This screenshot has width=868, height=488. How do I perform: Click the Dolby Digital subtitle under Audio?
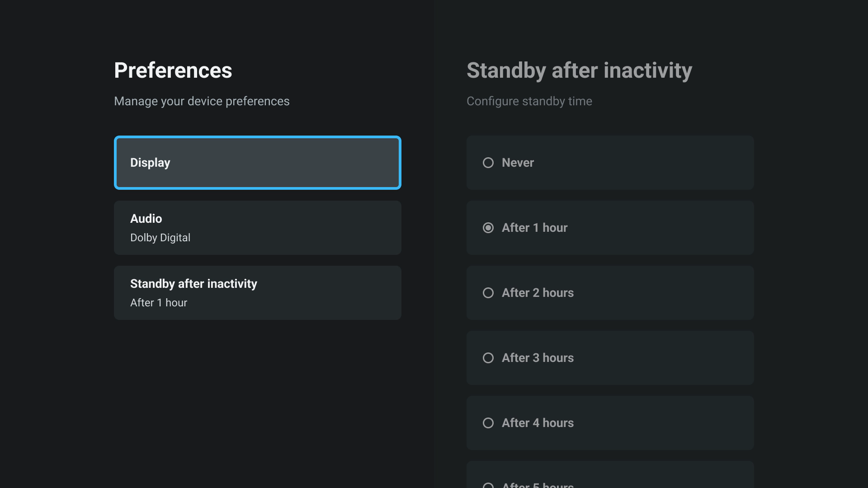coord(160,238)
